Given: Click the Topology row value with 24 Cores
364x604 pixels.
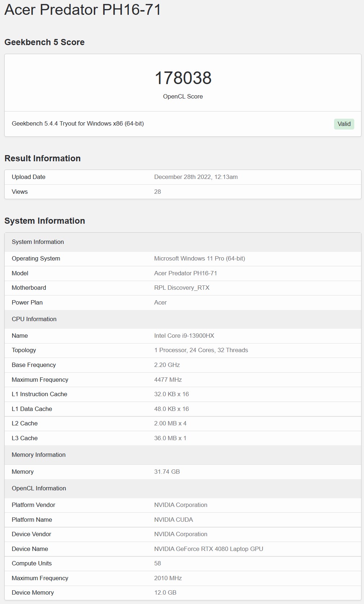Looking at the screenshot, I should [201, 350].
